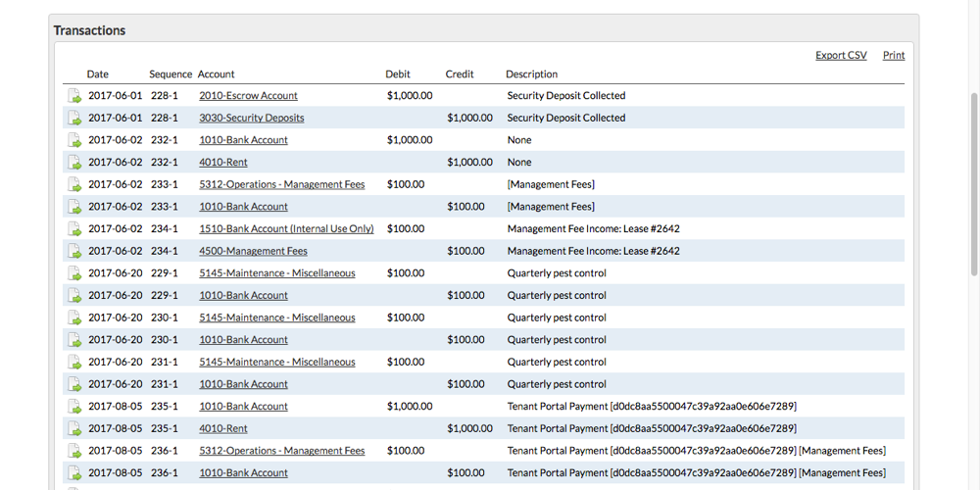Open the icon for sequence 230-1 1010-Bank Account row
The height and width of the screenshot is (490, 980).
(74, 340)
